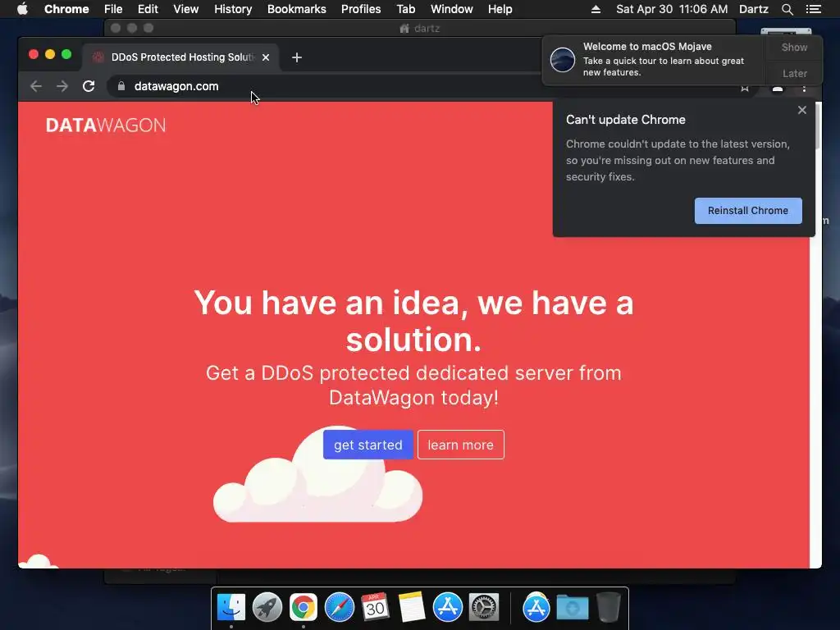Open the Chrome profile avatar
Image resolution: width=840 pixels, height=630 pixels.
pos(778,89)
